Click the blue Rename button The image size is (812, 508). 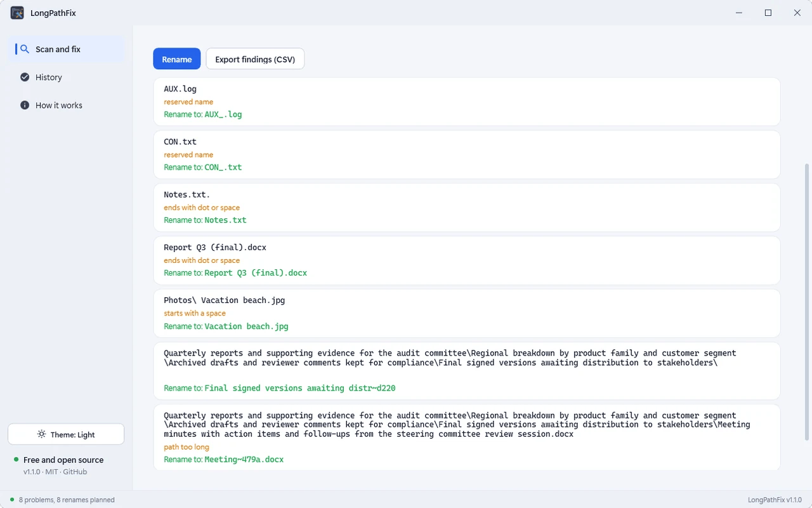[177, 59]
